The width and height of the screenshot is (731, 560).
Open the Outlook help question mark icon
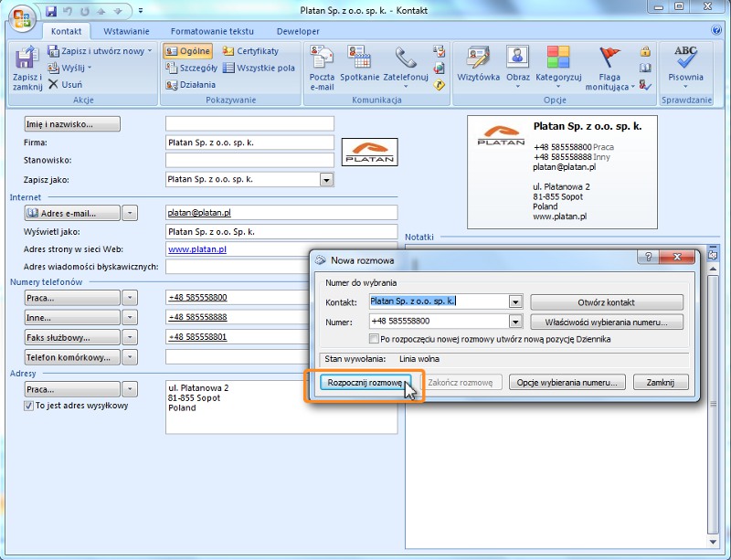tap(716, 30)
